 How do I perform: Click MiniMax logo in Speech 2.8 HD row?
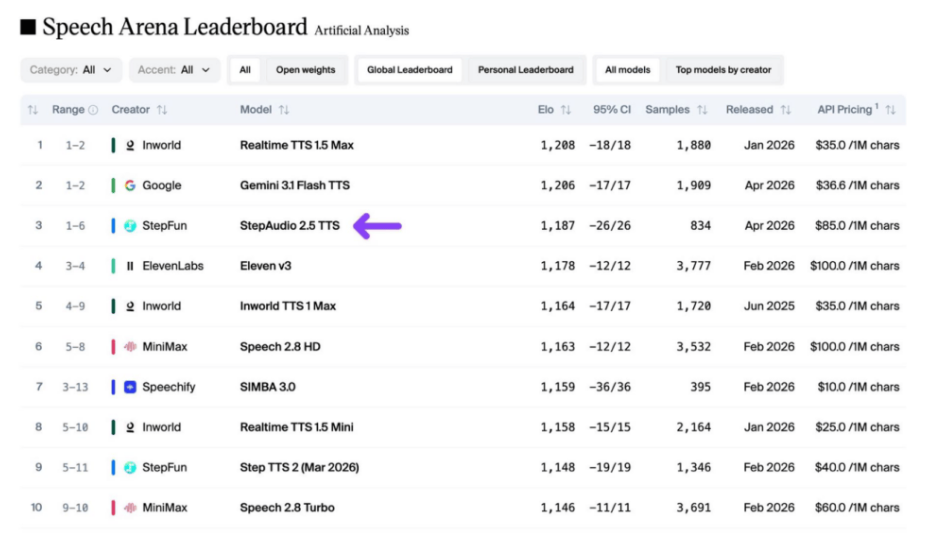point(130,347)
